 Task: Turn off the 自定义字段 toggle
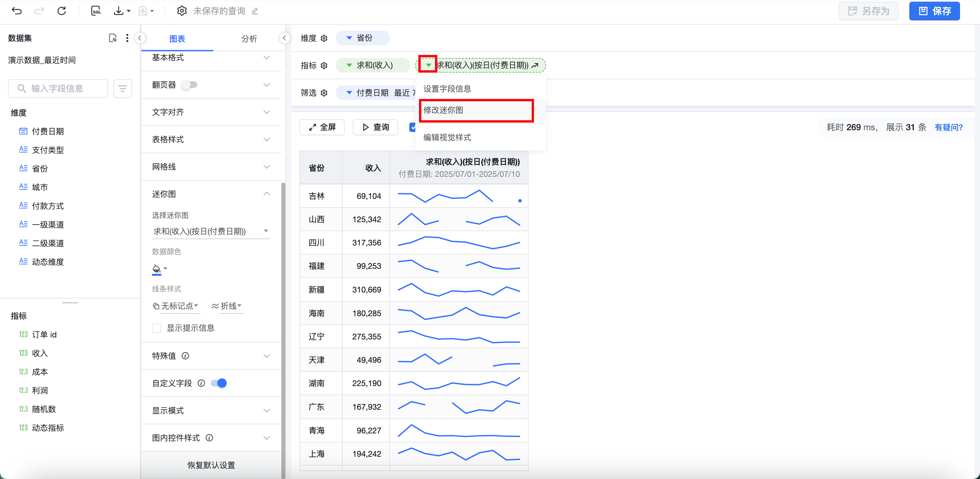pos(219,383)
